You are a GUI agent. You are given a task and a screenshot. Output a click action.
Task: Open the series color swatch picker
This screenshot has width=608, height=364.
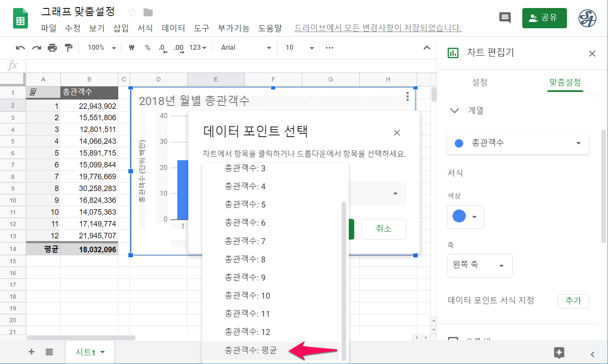coord(465,217)
